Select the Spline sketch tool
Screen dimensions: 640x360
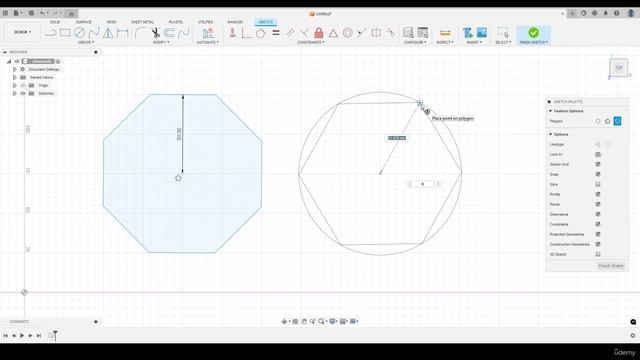tap(94, 33)
